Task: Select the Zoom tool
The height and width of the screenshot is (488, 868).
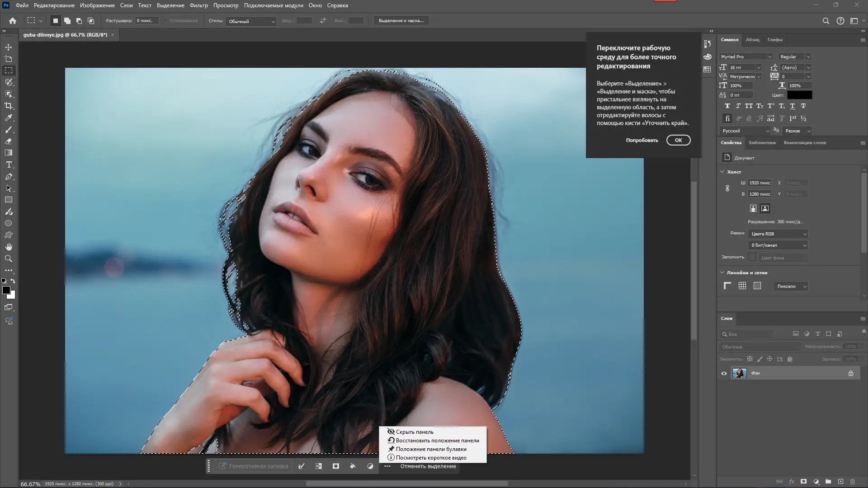Action: (9, 258)
